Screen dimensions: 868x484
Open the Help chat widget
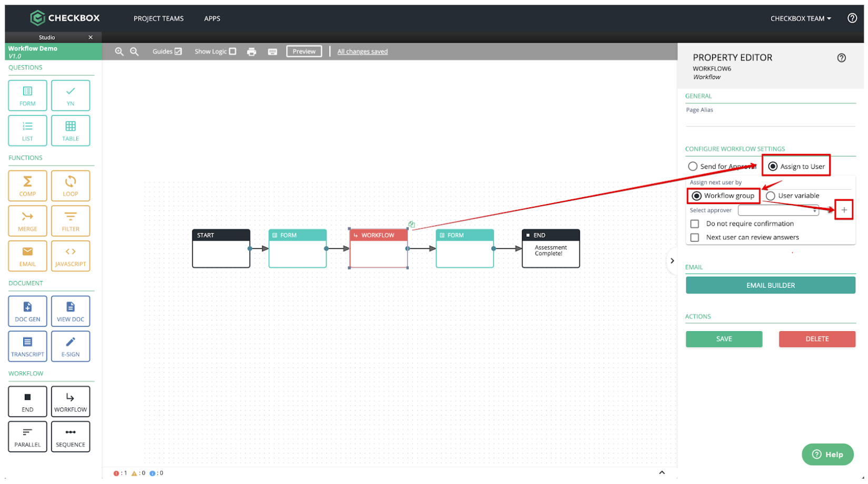pos(827,454)
